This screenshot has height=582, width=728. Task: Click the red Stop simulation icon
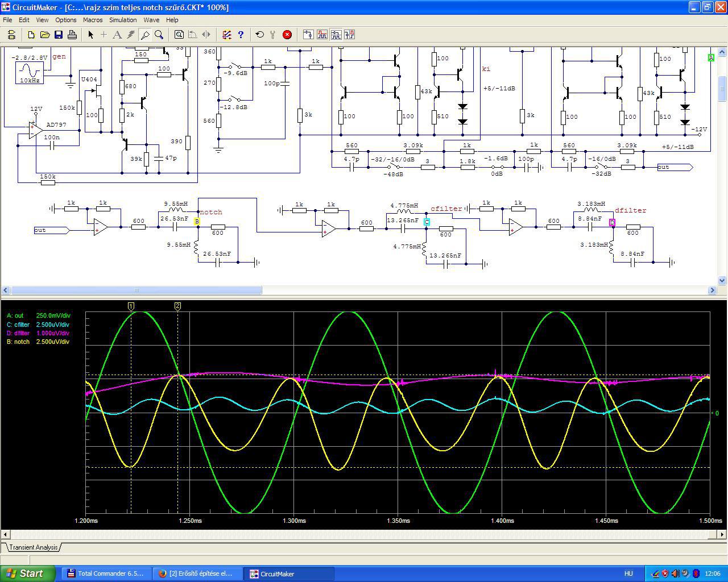[287, 35]
